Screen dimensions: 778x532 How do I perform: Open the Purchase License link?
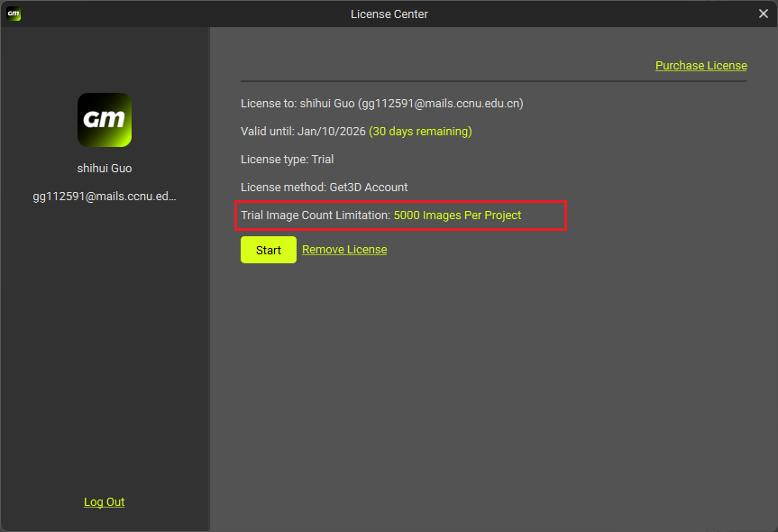pyautogui.click(x=700, y=65)
